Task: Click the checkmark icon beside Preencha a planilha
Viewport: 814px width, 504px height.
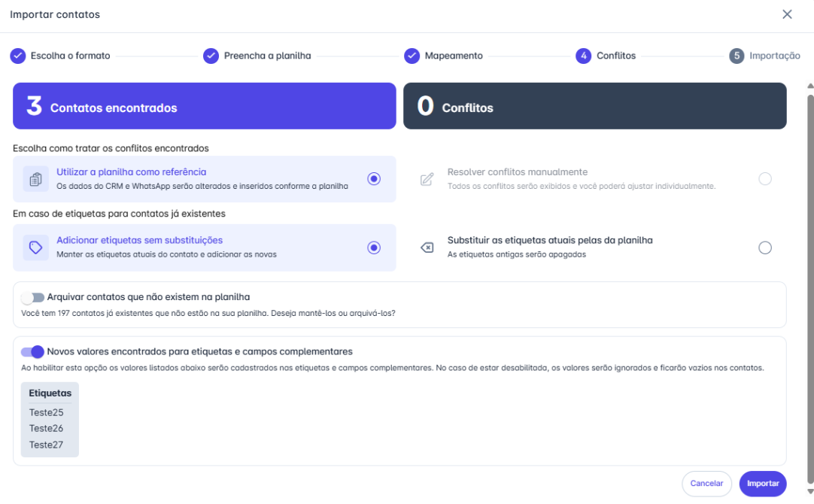Action: (211, 56)
